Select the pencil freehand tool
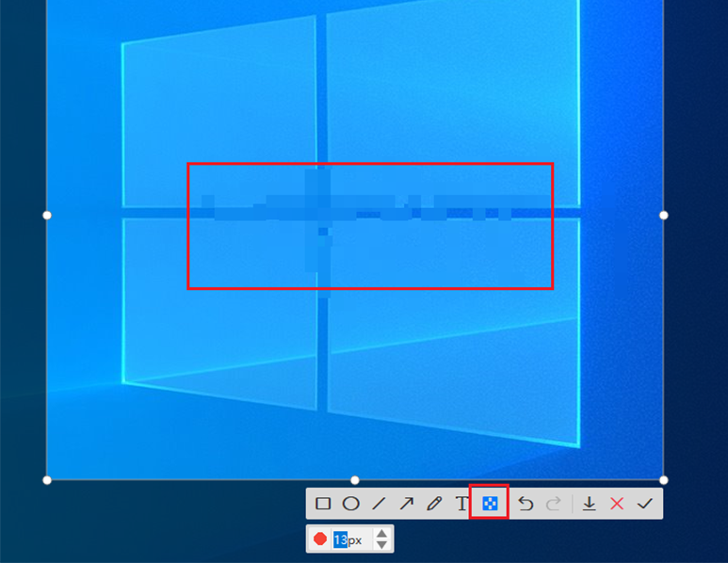 [434, 504]
